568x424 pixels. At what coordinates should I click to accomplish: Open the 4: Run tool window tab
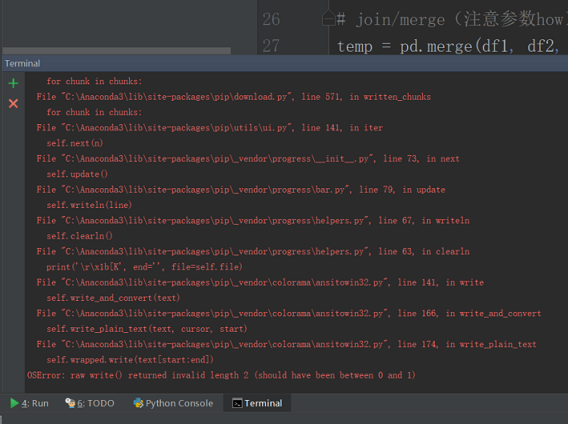click(29, 403)
